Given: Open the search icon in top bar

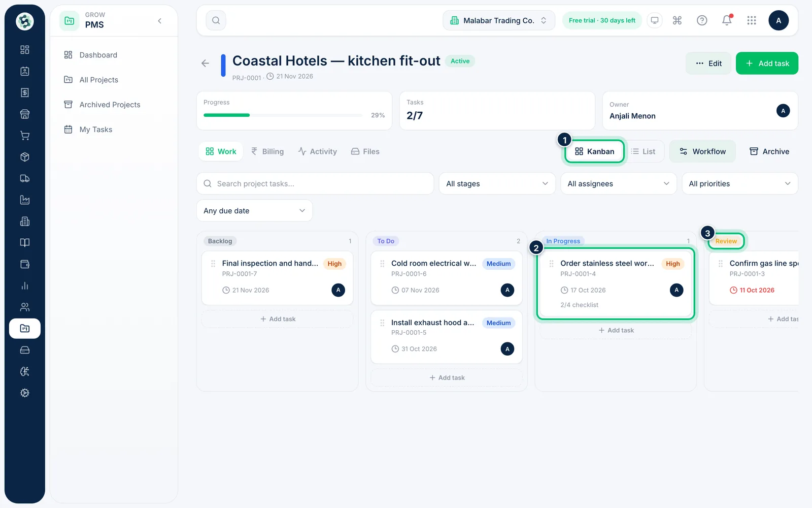Looking at the screenshot, I should point(216,20).
